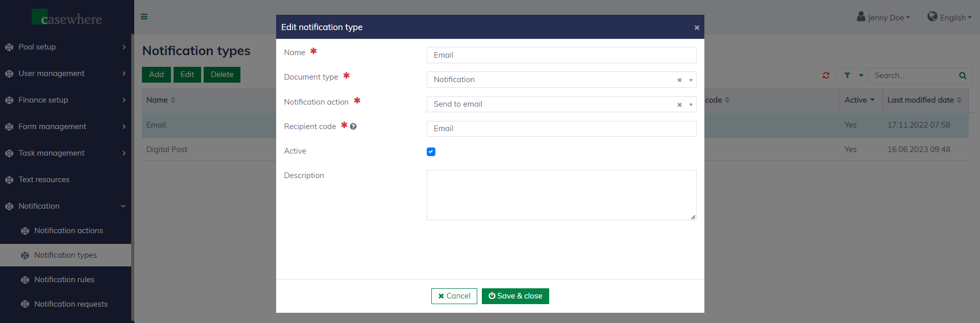This screenshot has height=323, width=980.
Task: Expand the filter options caret
Action: point(861,76)
